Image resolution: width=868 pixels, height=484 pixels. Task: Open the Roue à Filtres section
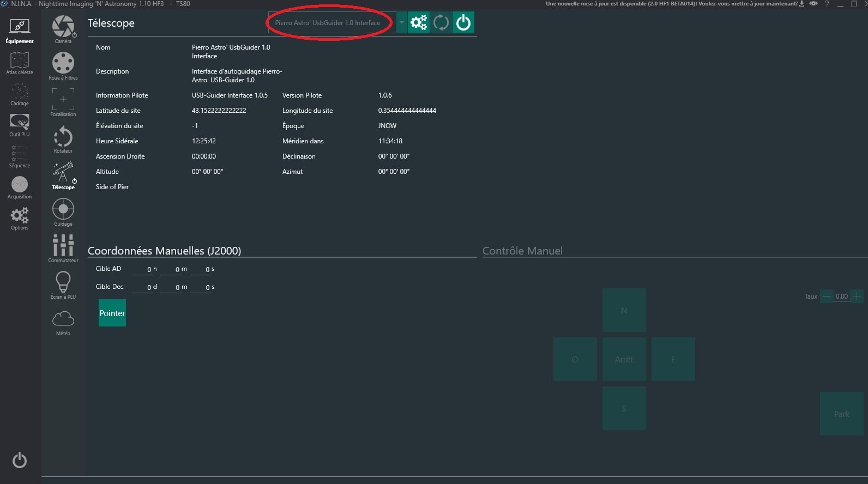pyautogui.click(x=63, y=64)
